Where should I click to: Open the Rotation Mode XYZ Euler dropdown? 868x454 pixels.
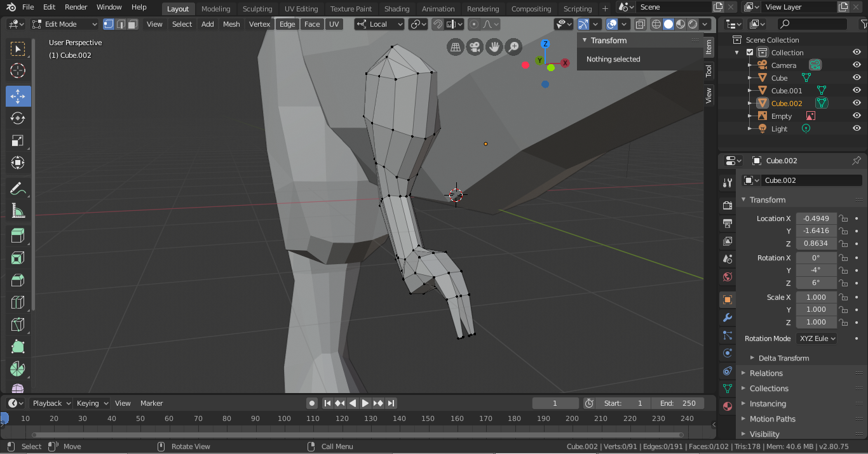[817, 338]
